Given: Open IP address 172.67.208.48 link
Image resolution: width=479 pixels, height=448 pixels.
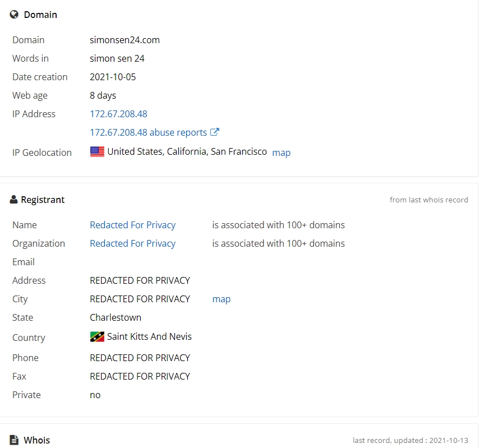Looking at the screenshot, I should click(x=118, y=114).
